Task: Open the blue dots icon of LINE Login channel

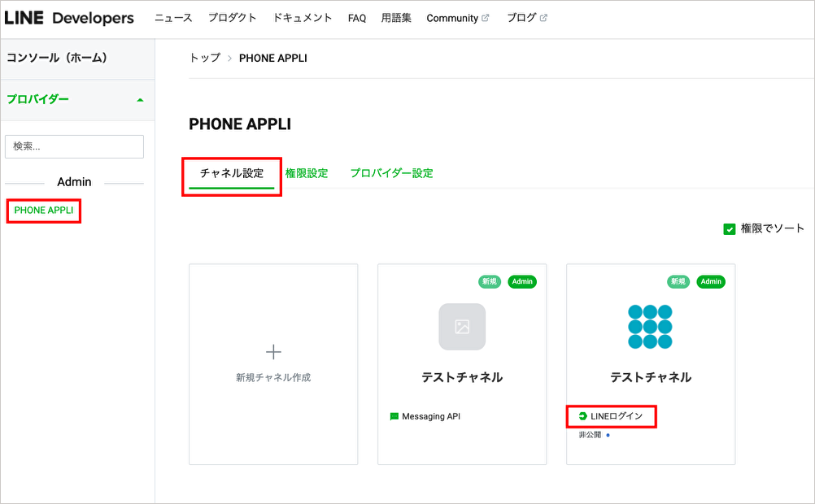Action: point(650,327)
